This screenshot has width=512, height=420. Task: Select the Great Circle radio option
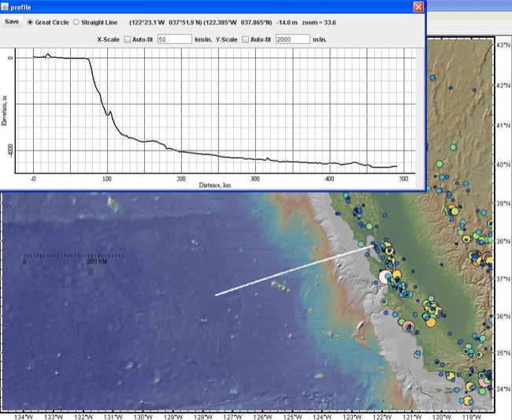31,23
